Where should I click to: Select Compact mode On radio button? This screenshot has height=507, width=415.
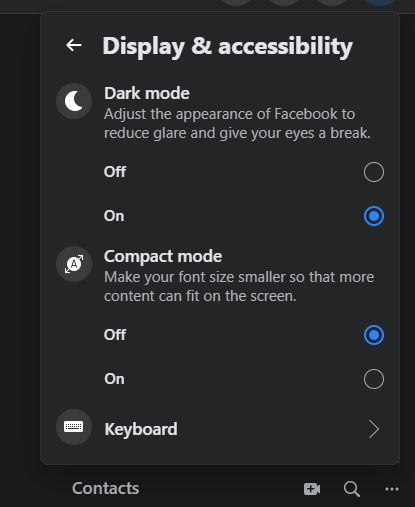tap(374, 379)
